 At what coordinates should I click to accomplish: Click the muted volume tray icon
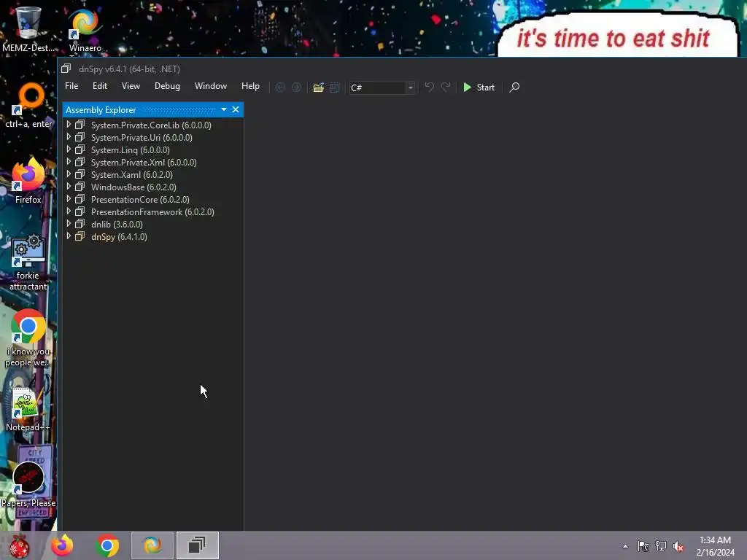pyautogui.click(x=678, y=546)
